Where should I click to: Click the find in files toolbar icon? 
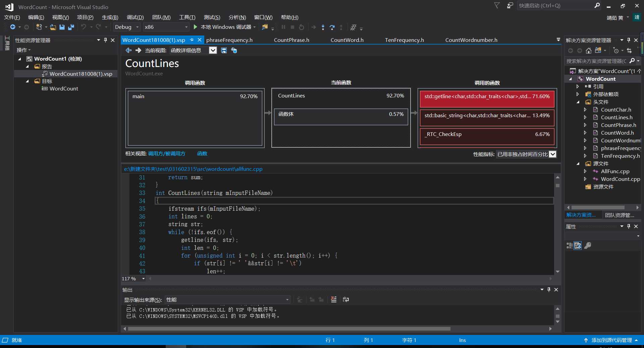tap(265, 27)
